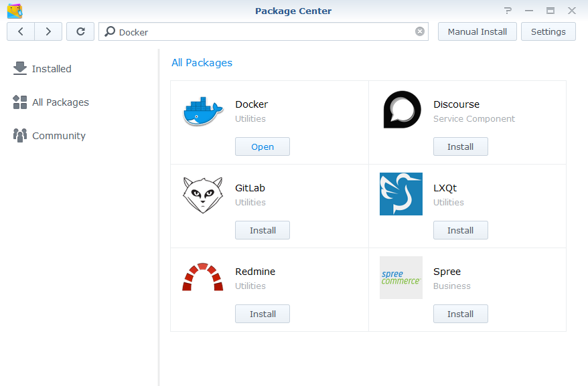Image resolution: width=588 pixels, height=386 pixels.
Task: Install the GitLab package
Action: (x=263, y=230)
